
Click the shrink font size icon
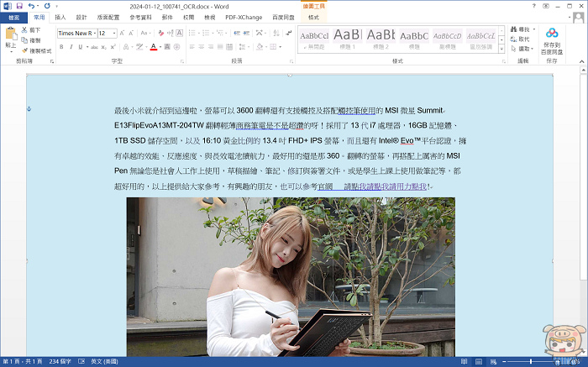click(131, 34)
